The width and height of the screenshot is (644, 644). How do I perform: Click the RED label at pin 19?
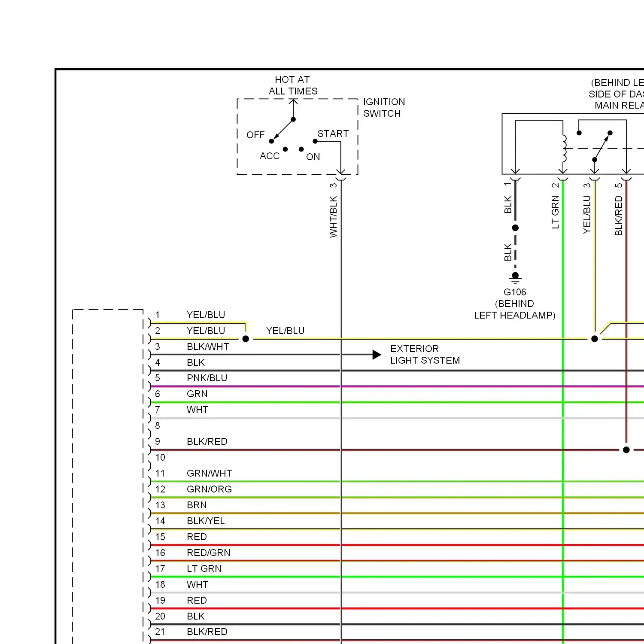197,601
